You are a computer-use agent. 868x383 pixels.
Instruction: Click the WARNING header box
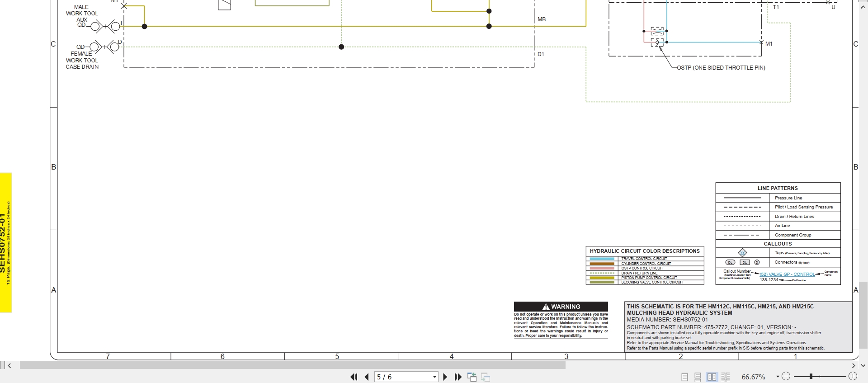561,307
